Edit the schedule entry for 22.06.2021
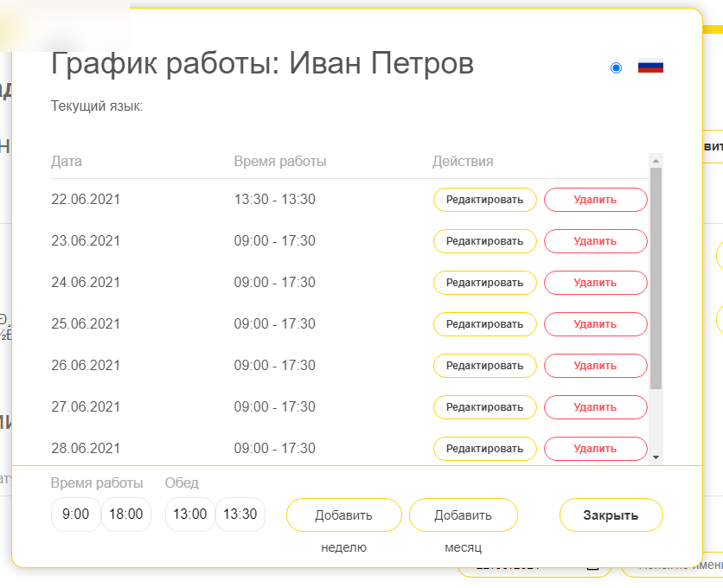The image size is (723, 588). tap(484, 200)
